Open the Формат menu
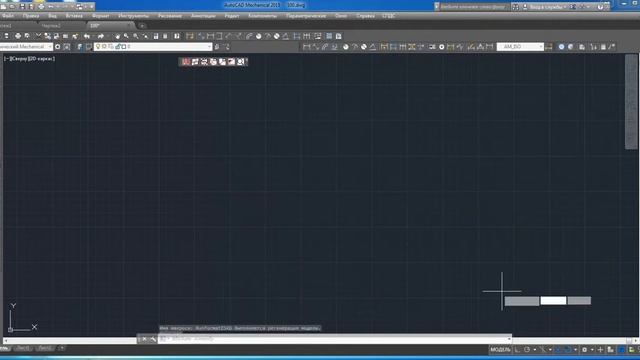The width and height of the screenshot is (640, 360). (x=100, y=16)
